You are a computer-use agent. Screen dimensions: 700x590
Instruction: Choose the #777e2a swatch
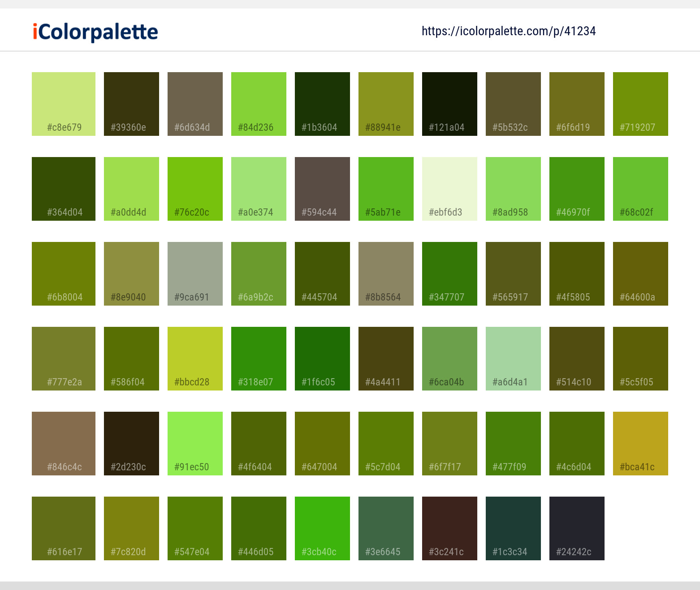[x=64, y=359]
